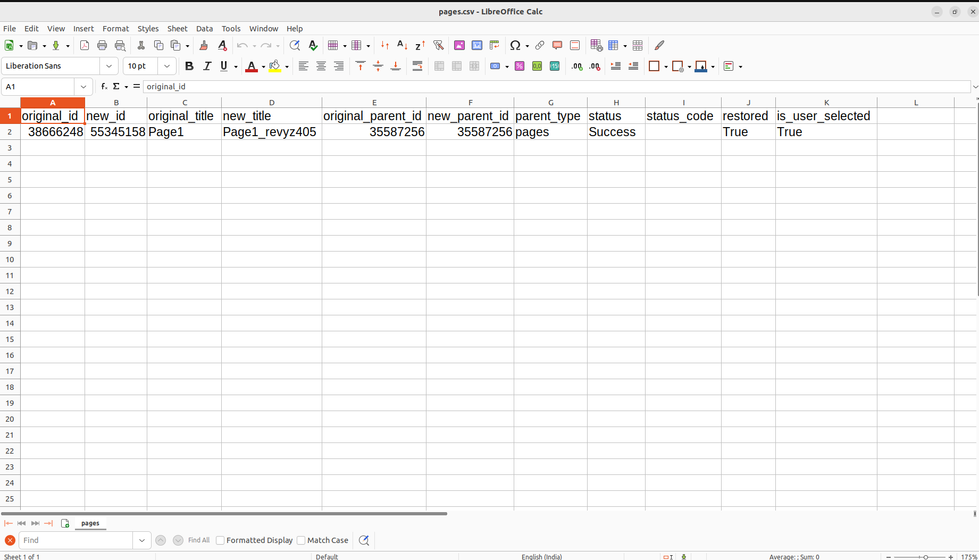Expand the Name Box dropdown

[83, 86]
